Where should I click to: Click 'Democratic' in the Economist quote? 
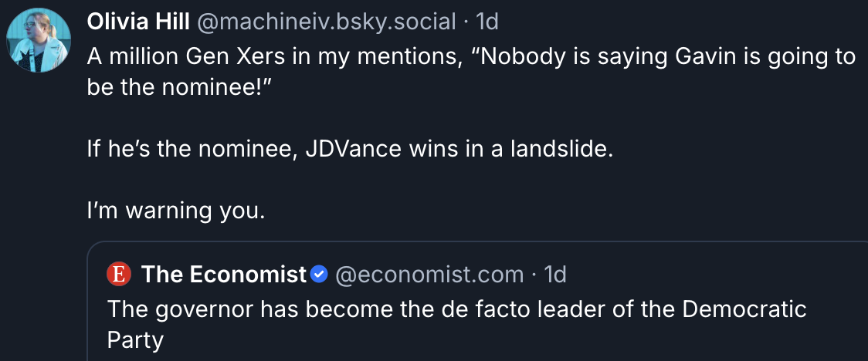pos(744,309)
